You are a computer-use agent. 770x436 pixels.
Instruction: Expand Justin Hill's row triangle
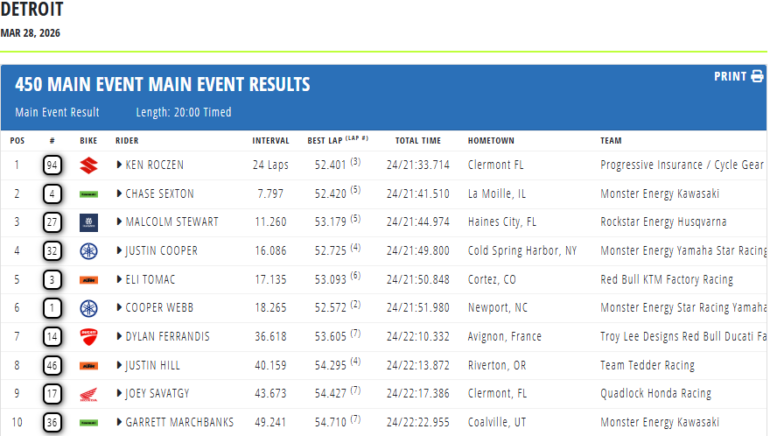click(119, 366)
